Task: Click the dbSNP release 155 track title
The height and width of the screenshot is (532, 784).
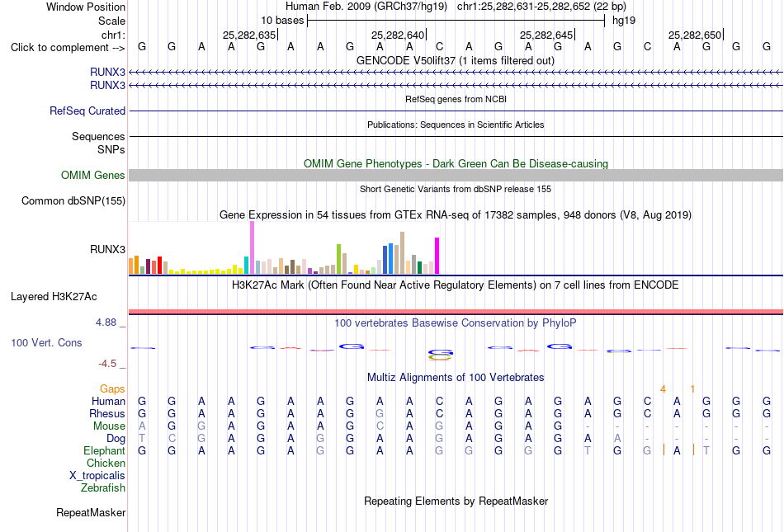Action: 456,189
